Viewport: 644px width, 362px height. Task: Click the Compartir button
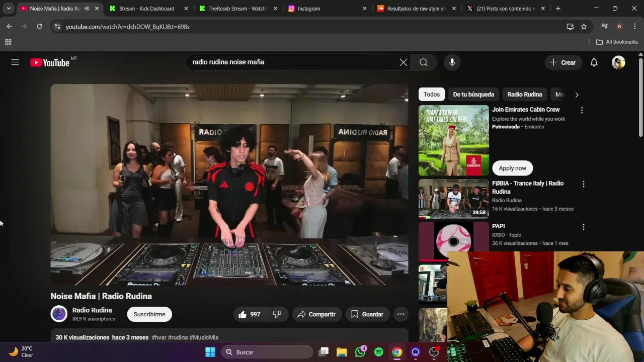click(316, 314)
